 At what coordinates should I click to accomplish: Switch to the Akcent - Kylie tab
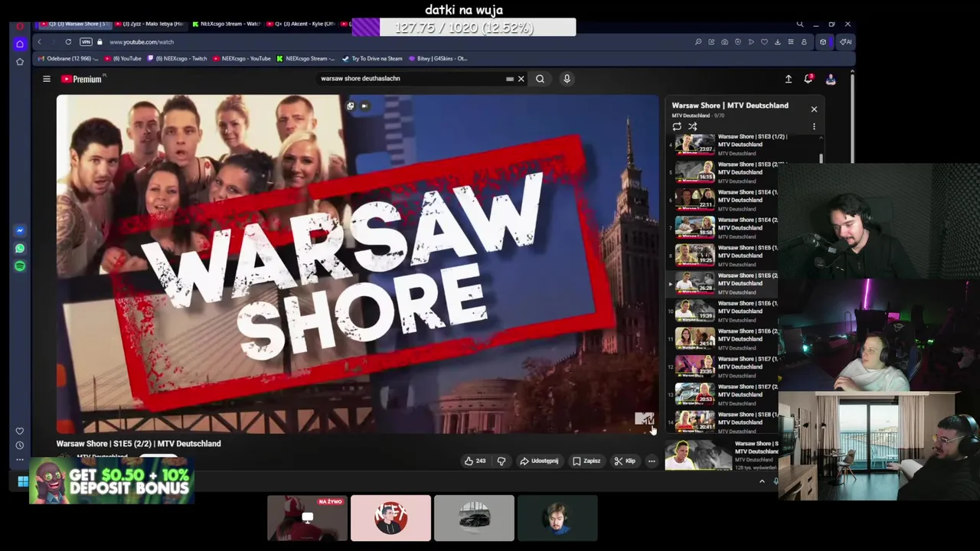301,24
